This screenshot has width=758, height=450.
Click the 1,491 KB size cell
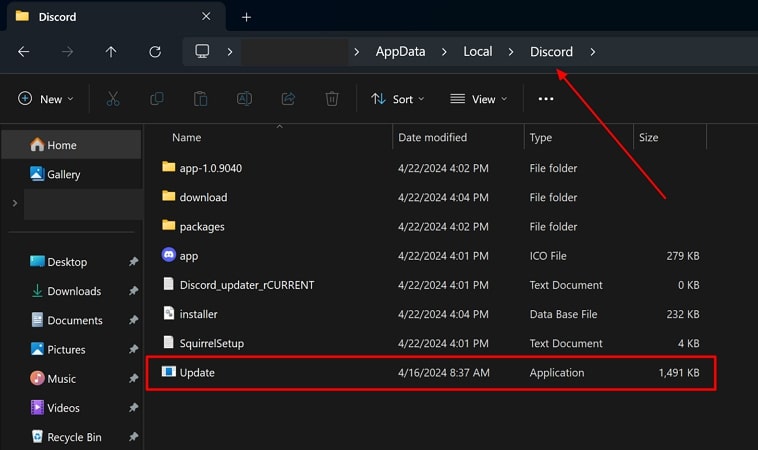[679, 373]
